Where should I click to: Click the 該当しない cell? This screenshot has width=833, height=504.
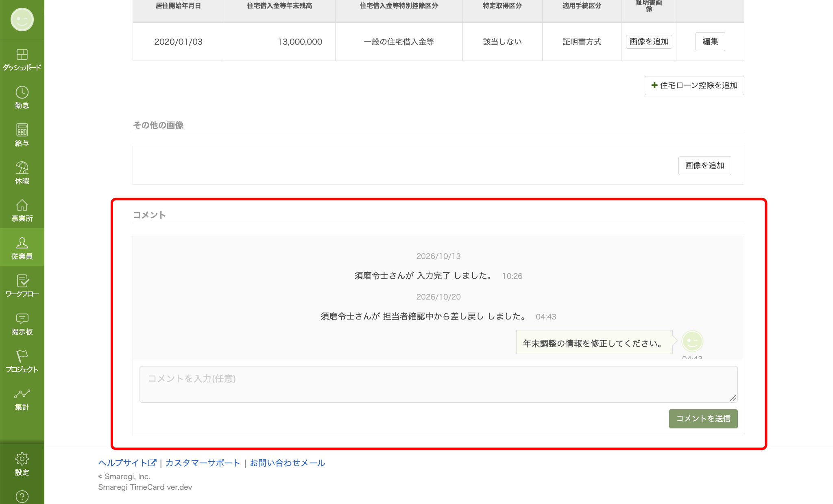click(x=502, y=41)
